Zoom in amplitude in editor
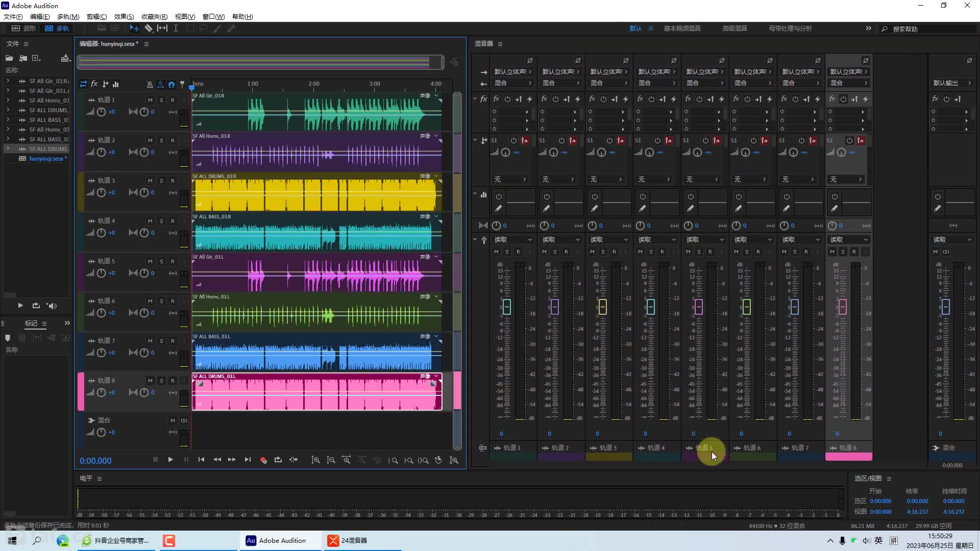The height and width of the screenshot is (551, 980). tap(316, 460)
